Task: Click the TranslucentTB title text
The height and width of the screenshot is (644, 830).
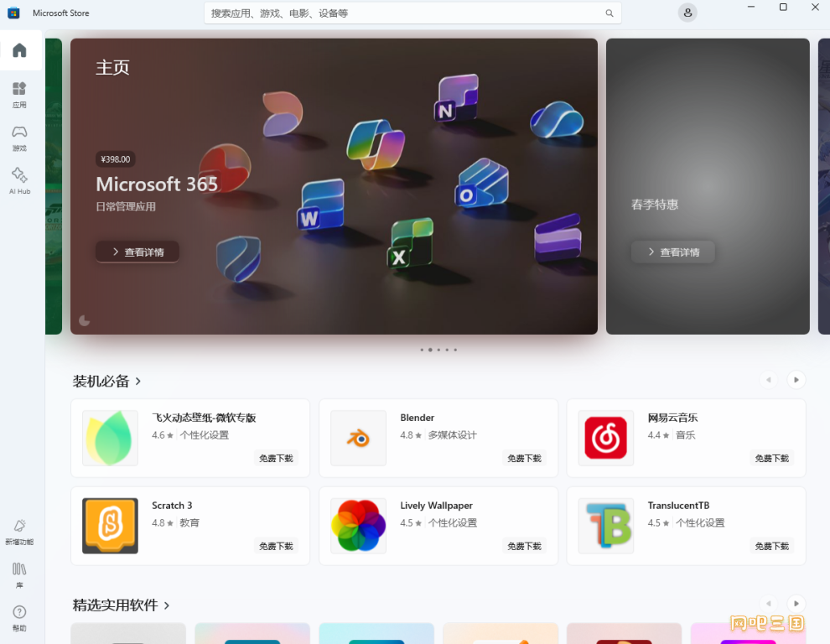Action: pos(678,506)
